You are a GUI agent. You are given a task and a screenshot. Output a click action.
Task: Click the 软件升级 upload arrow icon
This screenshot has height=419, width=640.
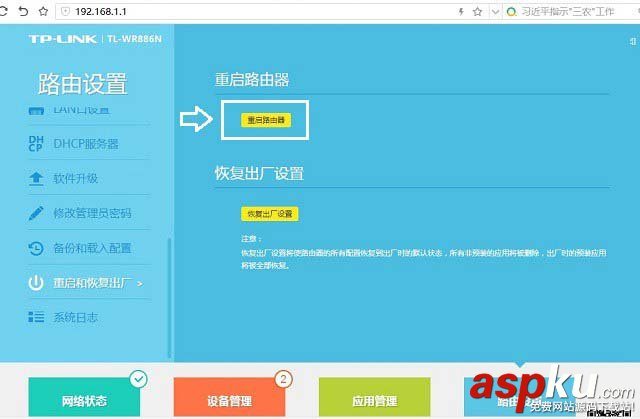coord(36,178)
